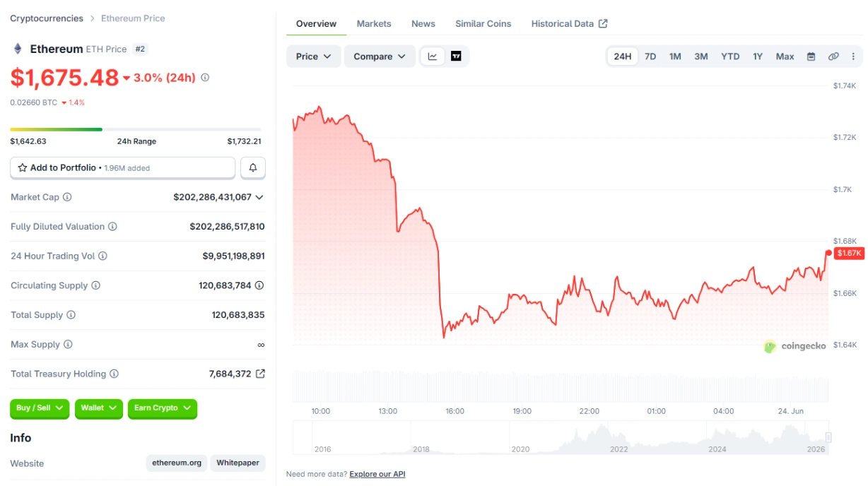Click the $202,286,517,810 valuation value

[x=227, y=227]
